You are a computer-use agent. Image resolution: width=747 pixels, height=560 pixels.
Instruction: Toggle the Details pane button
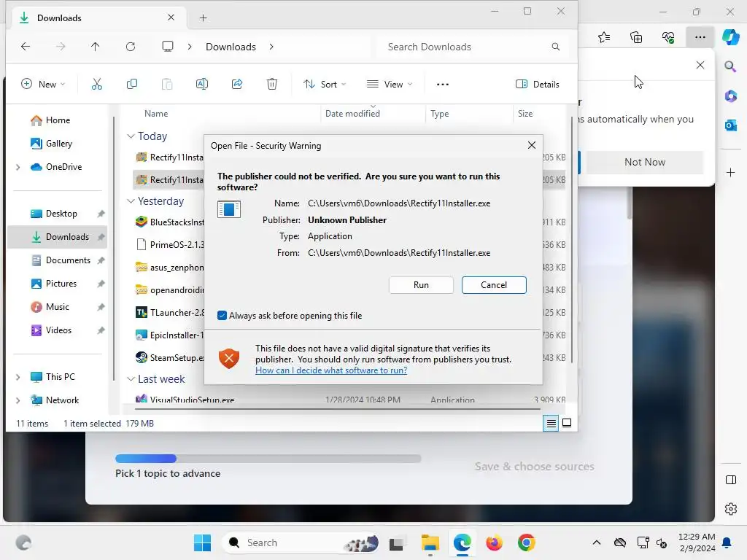(538, 85)
